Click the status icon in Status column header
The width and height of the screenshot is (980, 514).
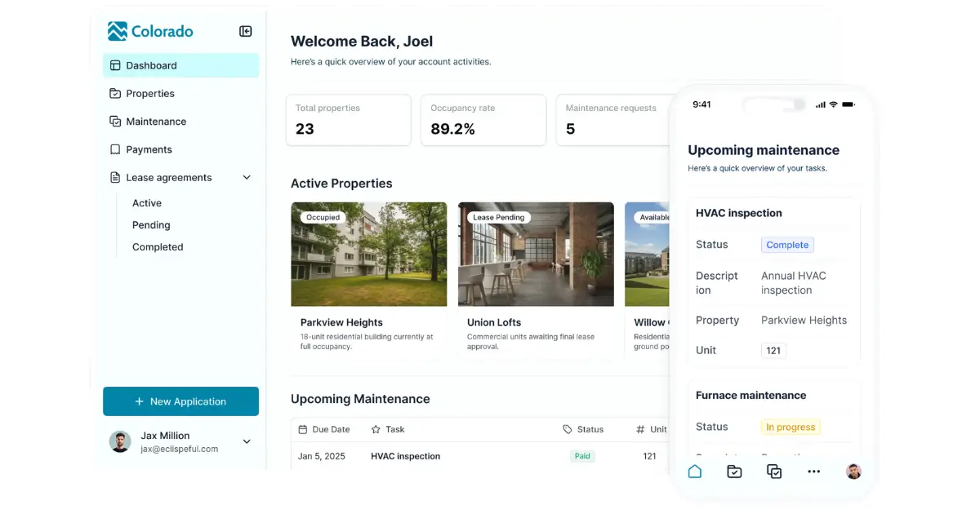click(567, 429)
